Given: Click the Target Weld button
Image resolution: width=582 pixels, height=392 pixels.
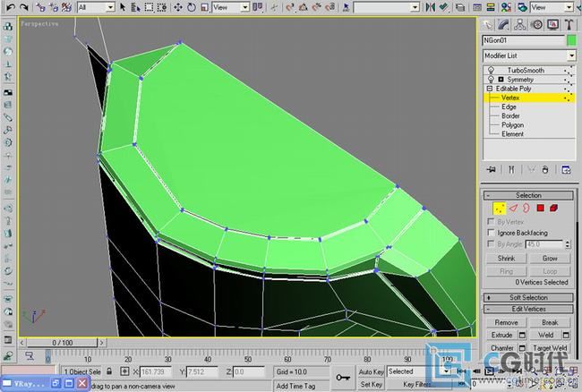Looking at the screenshot, I should pos(550,348).
